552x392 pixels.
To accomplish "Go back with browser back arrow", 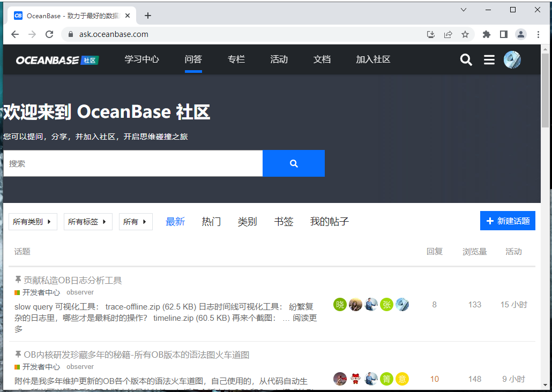I will 15,34.
